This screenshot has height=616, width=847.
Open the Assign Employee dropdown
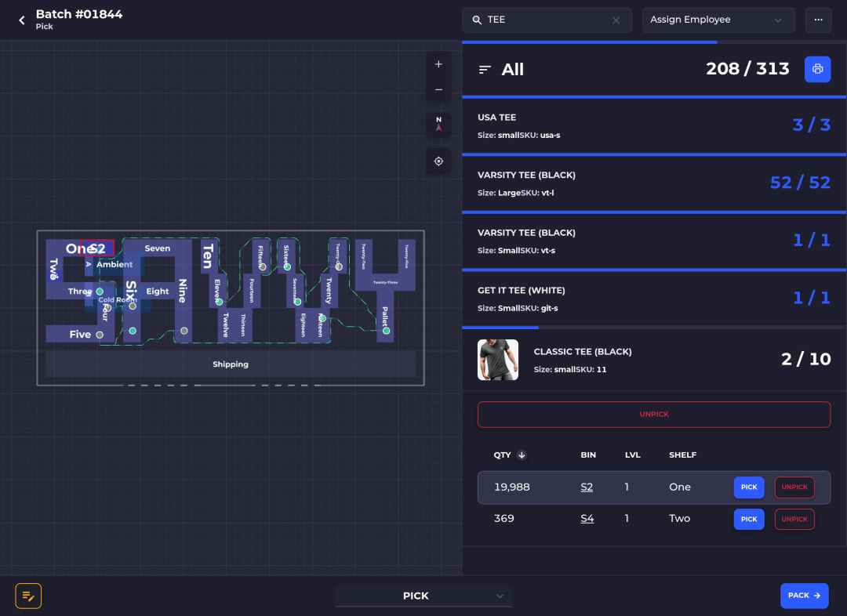718,20
